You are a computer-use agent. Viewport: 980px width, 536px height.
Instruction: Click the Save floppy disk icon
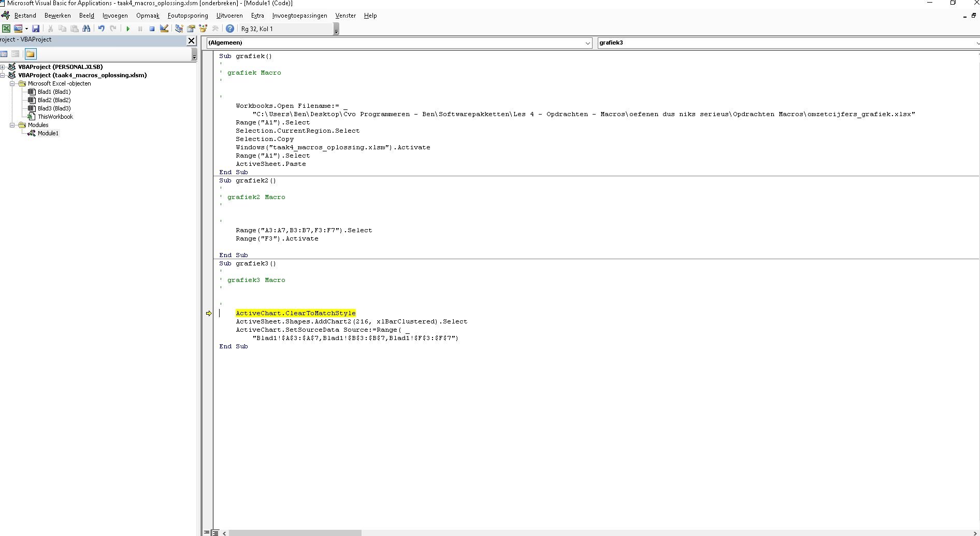click(36, 29)
